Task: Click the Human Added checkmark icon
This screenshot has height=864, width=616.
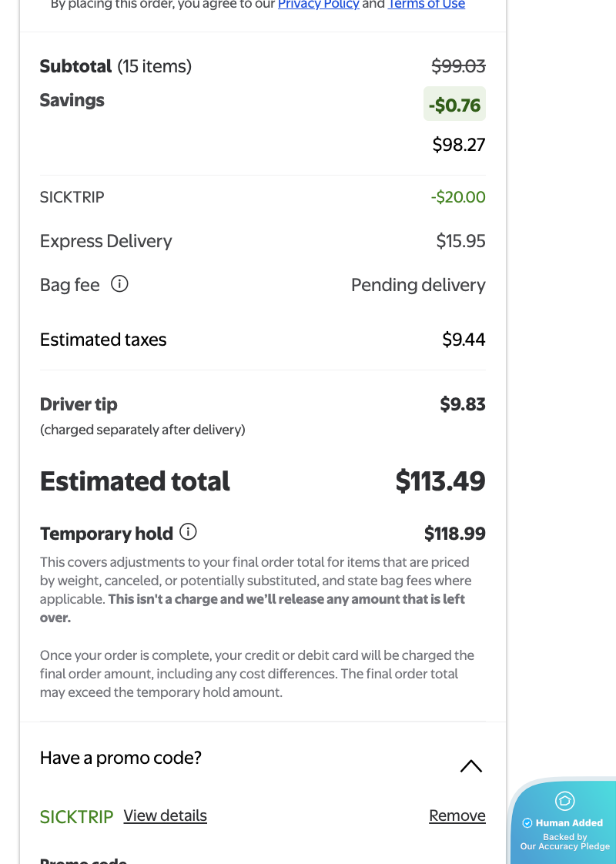Action: pos(527,823)
